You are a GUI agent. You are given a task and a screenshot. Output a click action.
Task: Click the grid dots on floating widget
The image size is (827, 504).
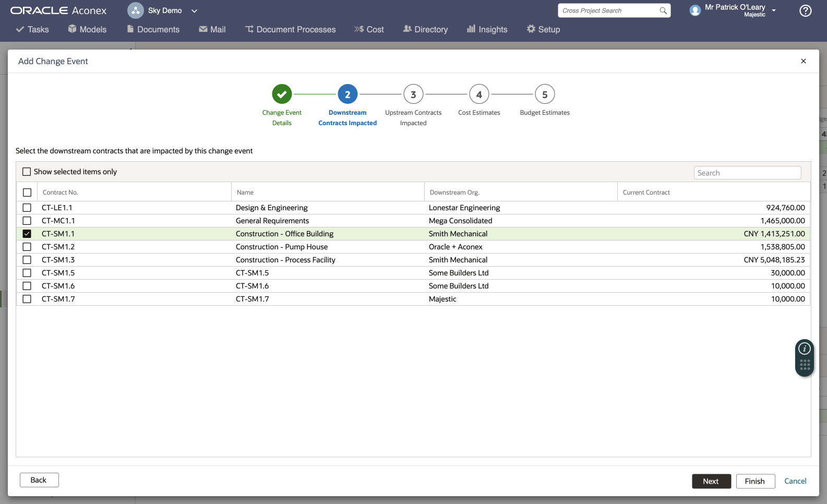[805, 365]
